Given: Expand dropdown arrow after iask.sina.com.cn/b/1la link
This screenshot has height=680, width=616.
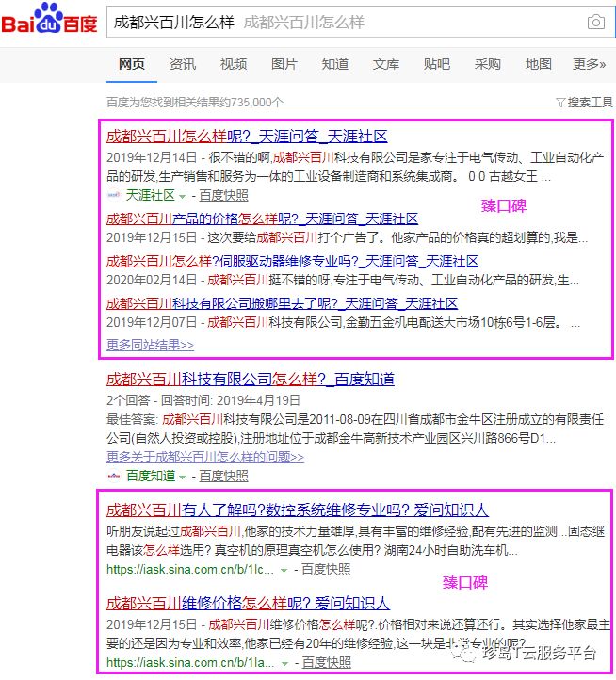Looking at the screenshot, I should coord(285,664).
